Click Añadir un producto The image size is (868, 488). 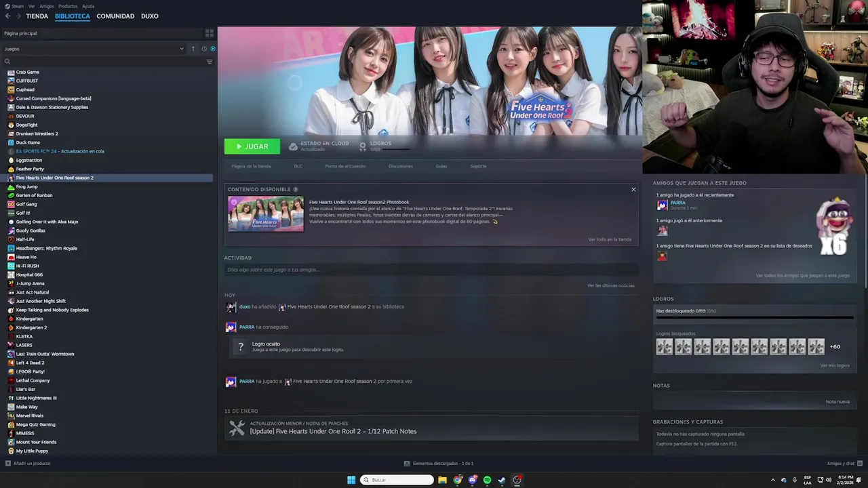pyautogui.click(x=28, y=464)
